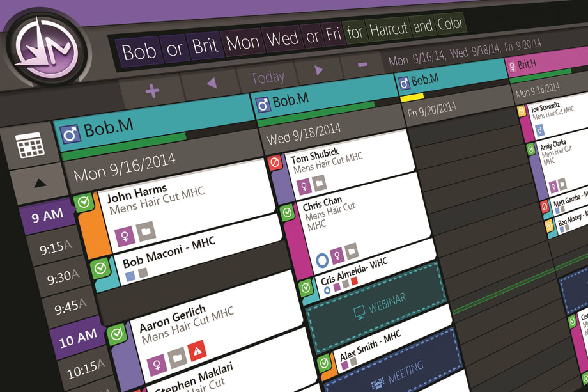Click Matt Gamba red cancelled status icon
The height and width of the screenshot is (392, 588).
[x=545, y=207]
